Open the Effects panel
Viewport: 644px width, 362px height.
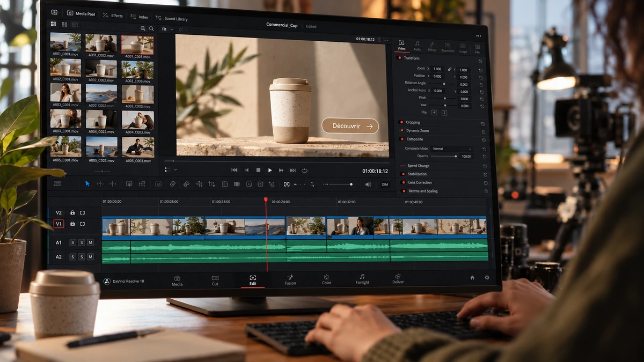[113, 16]
